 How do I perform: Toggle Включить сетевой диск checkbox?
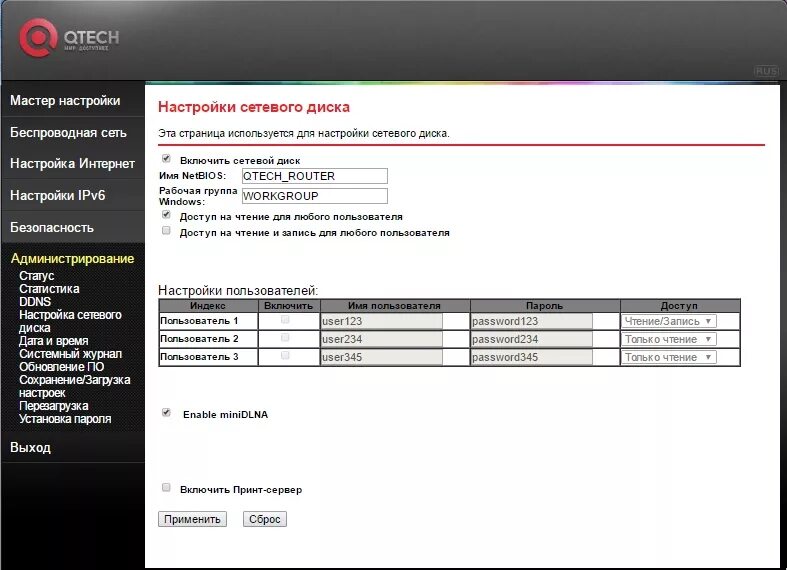tap(166, 159)
